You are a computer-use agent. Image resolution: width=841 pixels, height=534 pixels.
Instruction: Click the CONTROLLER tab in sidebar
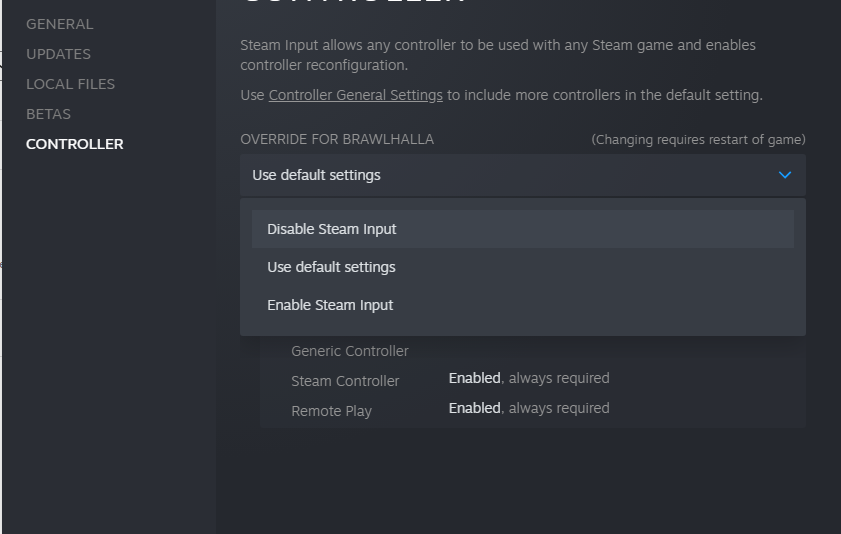tap(75, 144)
